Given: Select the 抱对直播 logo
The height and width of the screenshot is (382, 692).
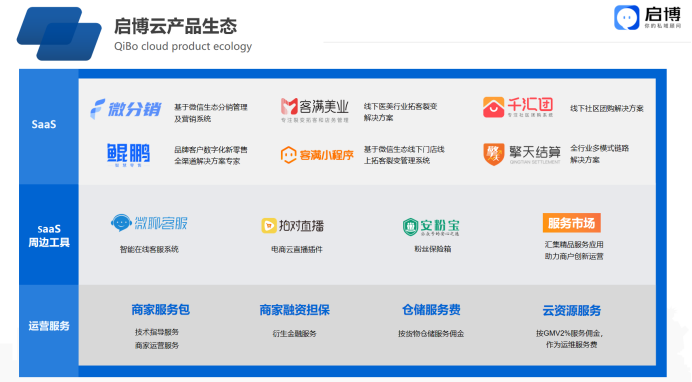Looking at the screenshot, I should coord(293,226).
